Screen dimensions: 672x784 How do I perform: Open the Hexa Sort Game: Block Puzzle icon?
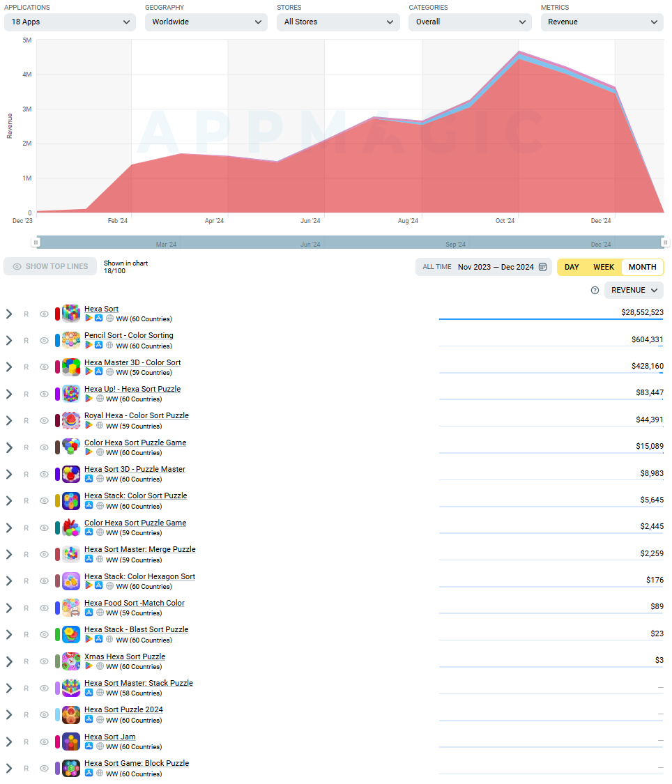(x=71, y=768)
